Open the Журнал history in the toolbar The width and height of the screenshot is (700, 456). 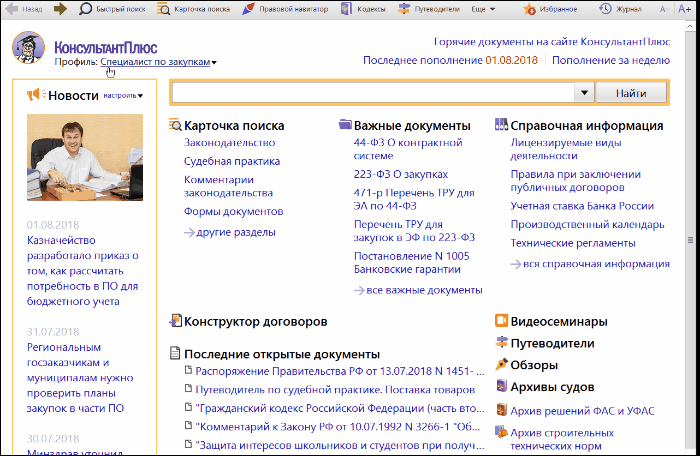[x=620, y=9]
